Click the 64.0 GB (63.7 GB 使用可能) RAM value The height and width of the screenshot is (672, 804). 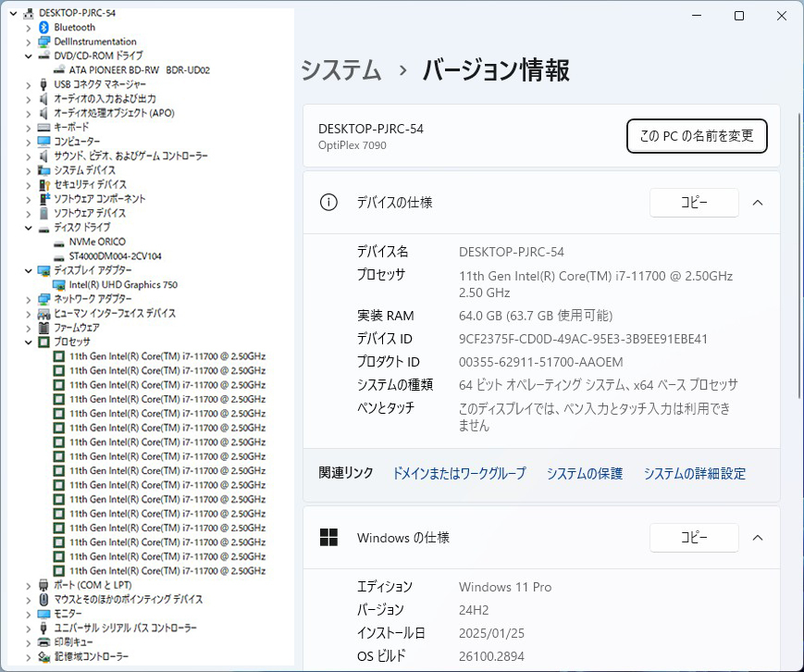536,316
